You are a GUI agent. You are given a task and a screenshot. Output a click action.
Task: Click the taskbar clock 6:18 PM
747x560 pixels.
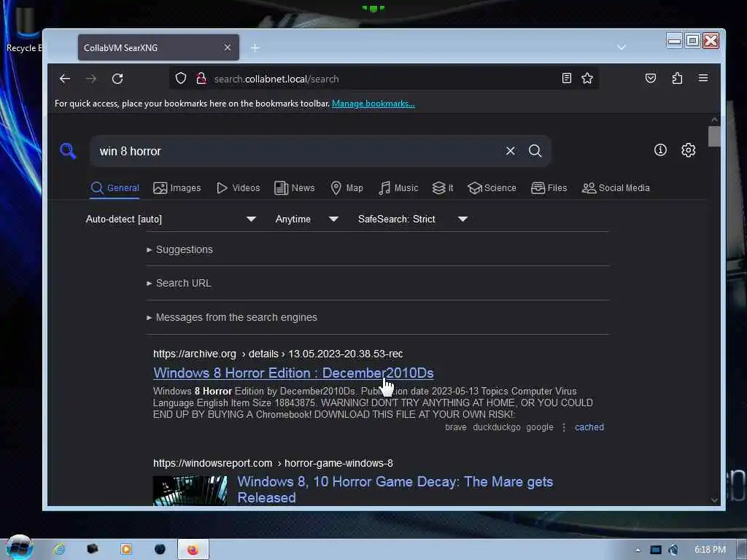click(x=710, y=550)
